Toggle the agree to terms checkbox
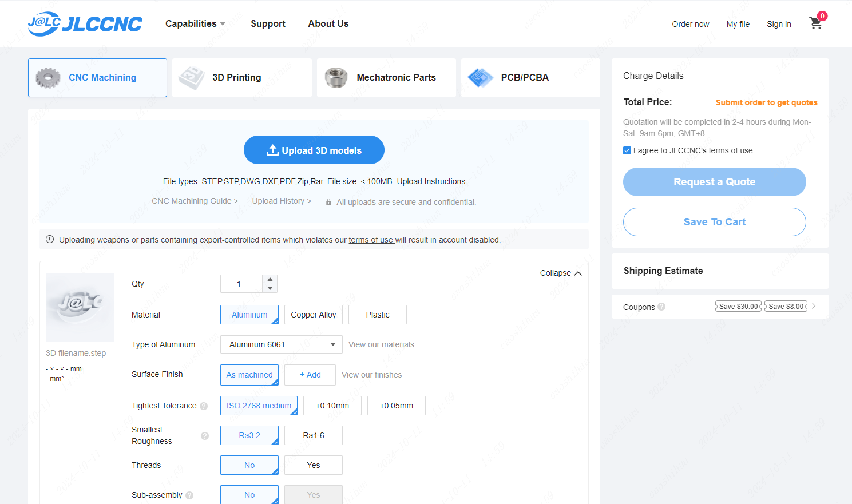This screenshot has width=852, height=504. (x=627, y=150)
